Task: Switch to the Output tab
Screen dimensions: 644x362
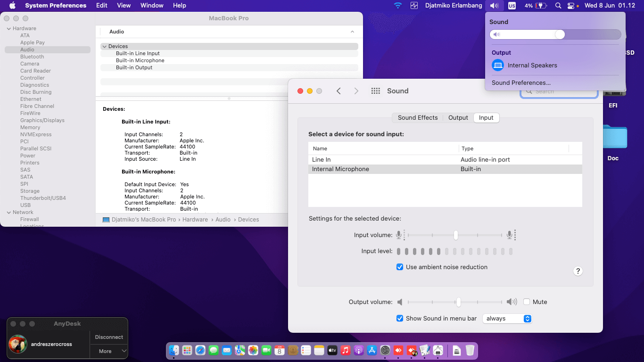Action: pos(458,118)
